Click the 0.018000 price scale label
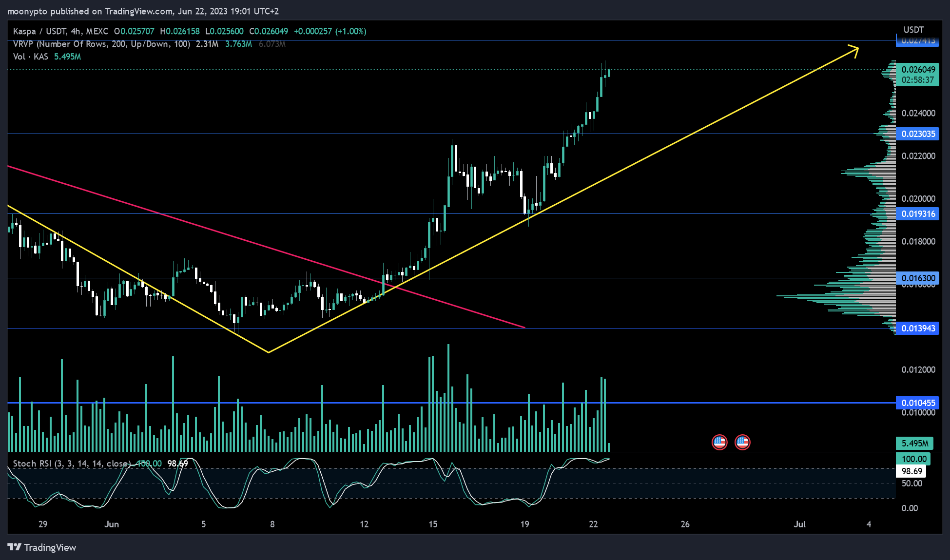The width and height of the screenshot is (950, 560). tap(918, 241)
